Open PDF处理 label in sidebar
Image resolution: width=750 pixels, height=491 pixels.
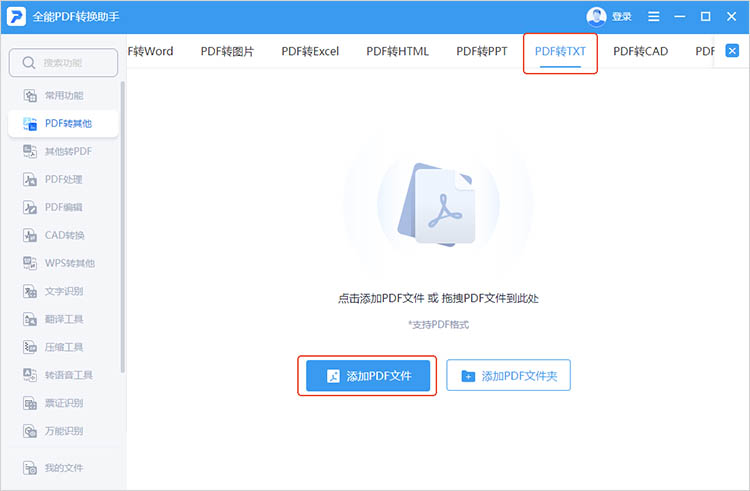(64, 180)
